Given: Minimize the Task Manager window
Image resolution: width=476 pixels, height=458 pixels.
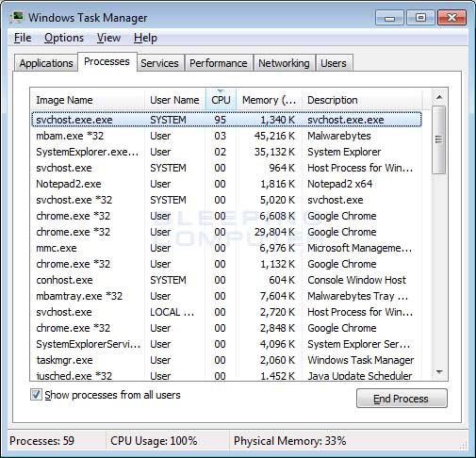Looking at the screenshot, I should pos(389,18).
